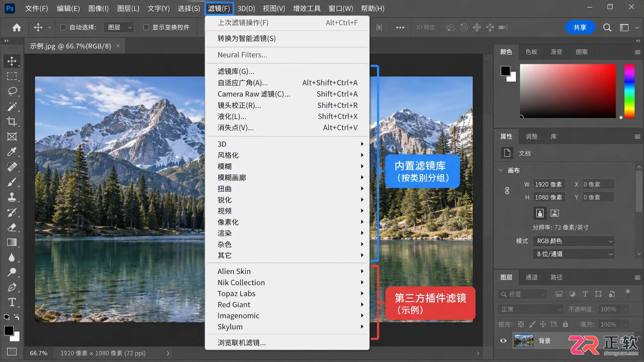Open Camera Raw 滤镜(C)... entry
644x362 pixels.
pos(287,94)
